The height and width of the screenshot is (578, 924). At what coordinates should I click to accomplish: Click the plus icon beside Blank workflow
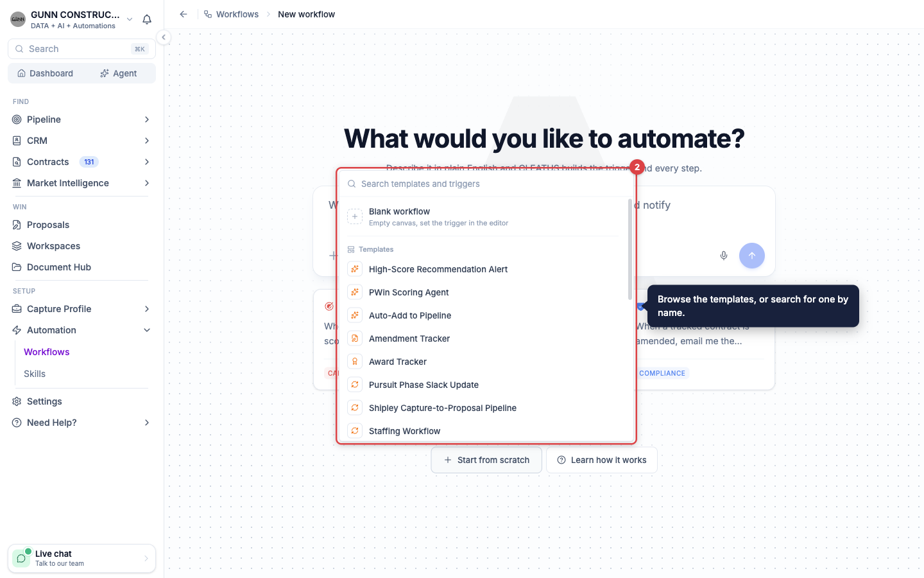point(355,216)
